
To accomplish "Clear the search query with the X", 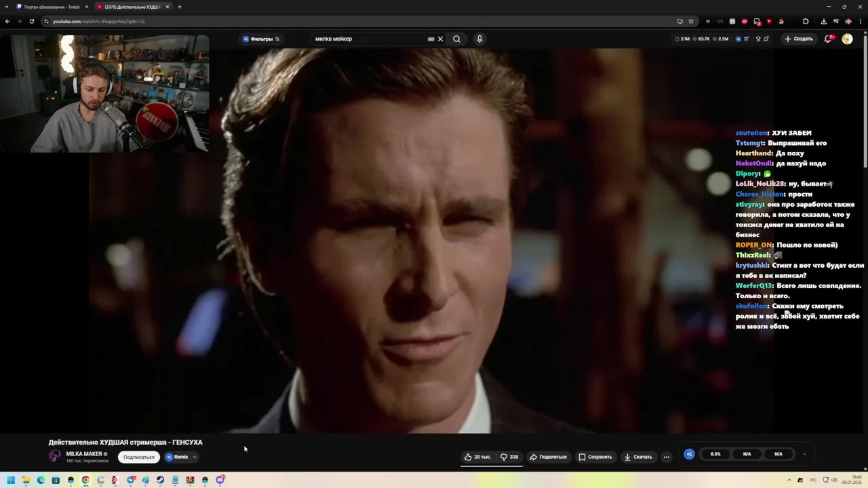I will click(440, 39).
